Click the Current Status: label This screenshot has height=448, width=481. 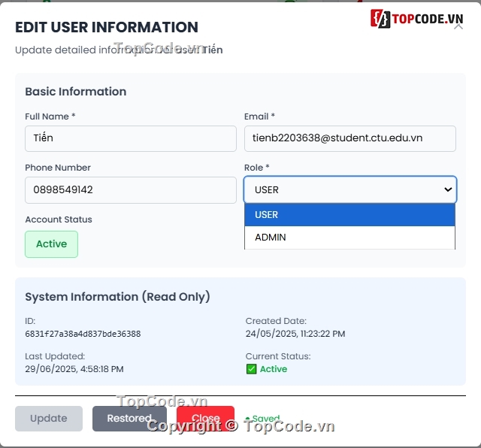coord(278,356)
